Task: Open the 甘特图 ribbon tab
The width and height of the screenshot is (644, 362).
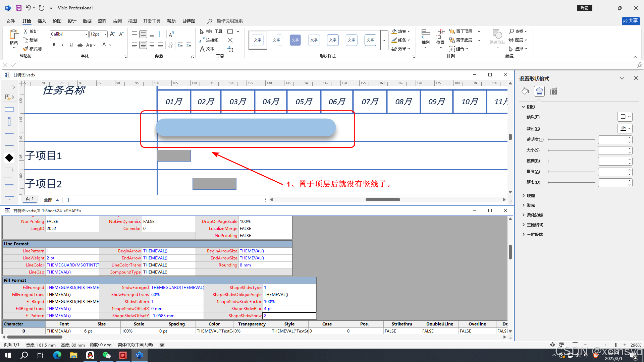Action: [x=189, y=21]
